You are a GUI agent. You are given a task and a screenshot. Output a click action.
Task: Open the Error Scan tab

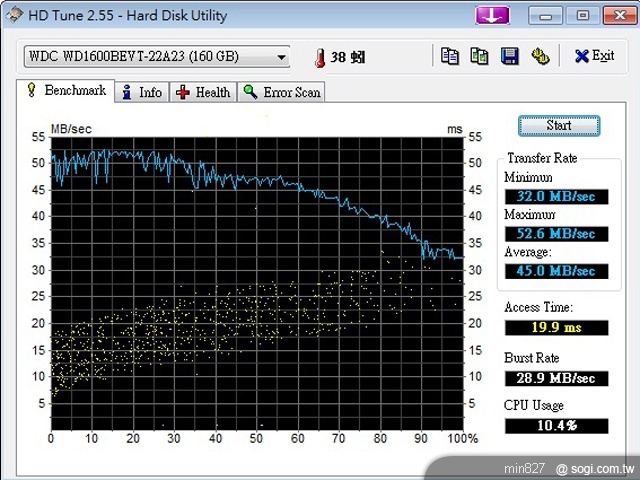tap(282, 92)
